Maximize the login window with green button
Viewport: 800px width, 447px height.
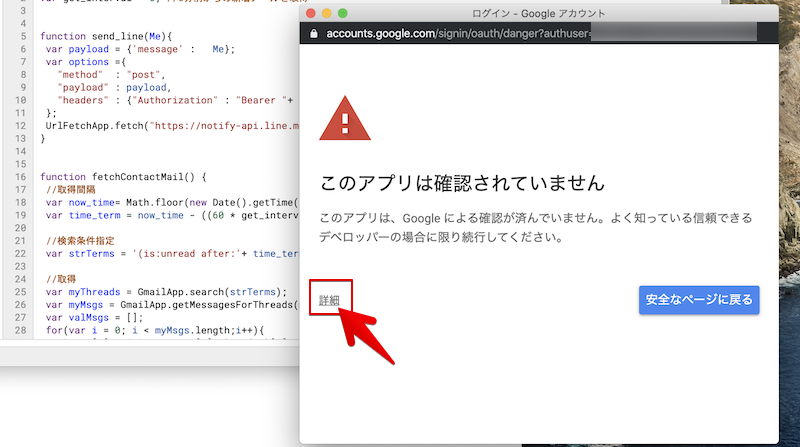(343, 14)
